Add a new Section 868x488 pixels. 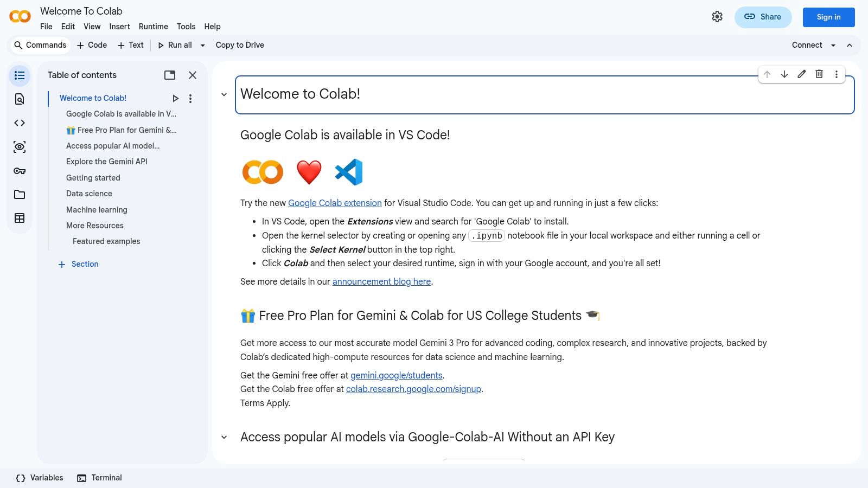79,265
